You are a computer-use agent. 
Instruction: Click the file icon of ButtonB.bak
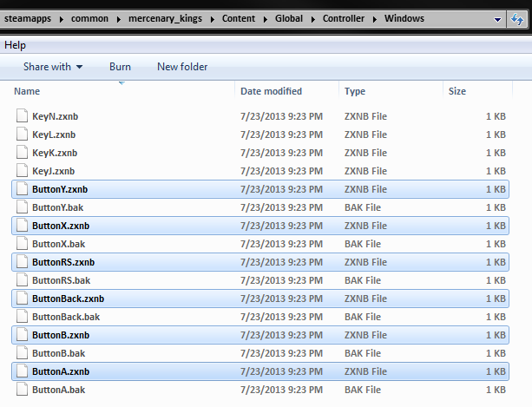[x=22, y=353]
